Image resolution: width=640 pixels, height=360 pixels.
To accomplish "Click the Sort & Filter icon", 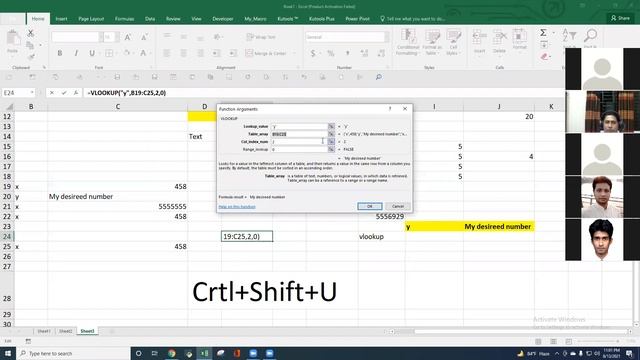I will click(569, 35).
